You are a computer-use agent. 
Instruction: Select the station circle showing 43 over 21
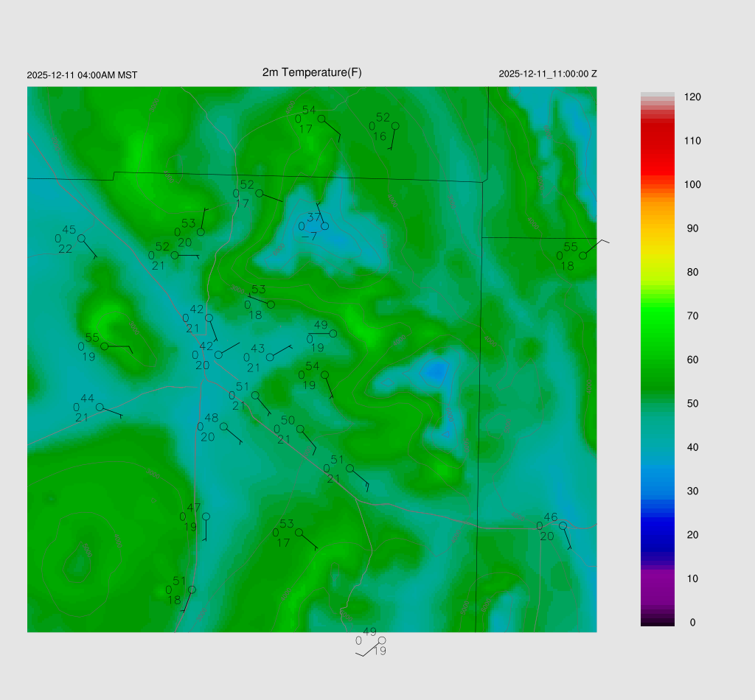coord(270,357)
